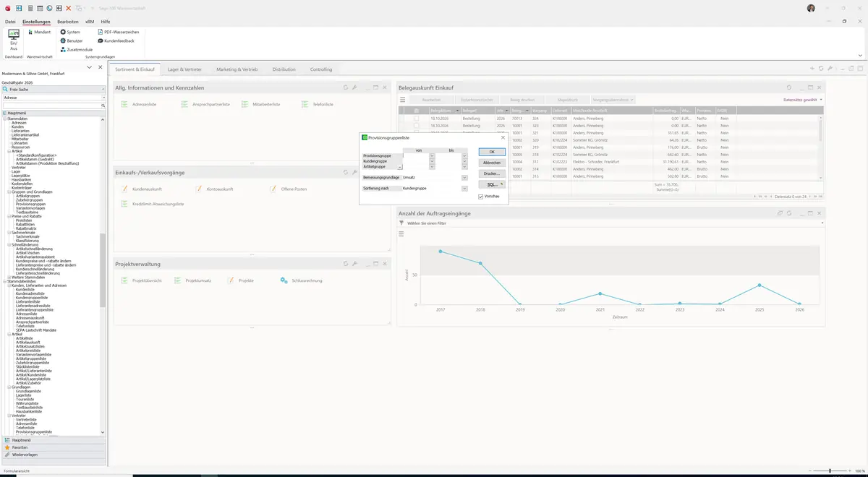Open the Sortierung nach dropdown

[464, 189]
